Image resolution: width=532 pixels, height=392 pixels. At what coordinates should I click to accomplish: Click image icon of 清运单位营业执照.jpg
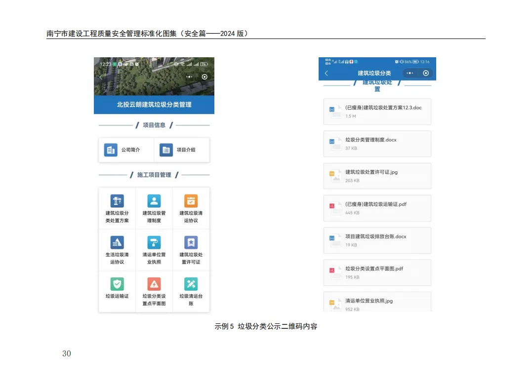pos(335,304)
